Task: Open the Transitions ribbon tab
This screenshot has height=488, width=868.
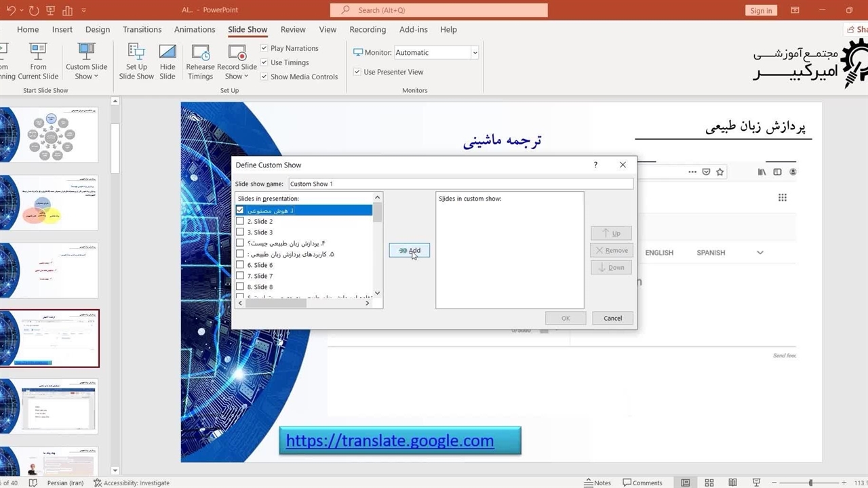Action: coord(142,30)
